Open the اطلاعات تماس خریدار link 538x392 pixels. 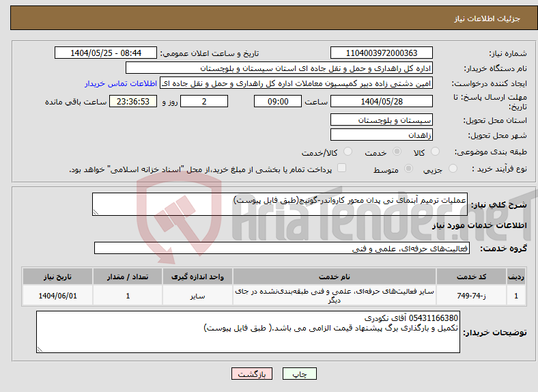[x=121, y=83]
